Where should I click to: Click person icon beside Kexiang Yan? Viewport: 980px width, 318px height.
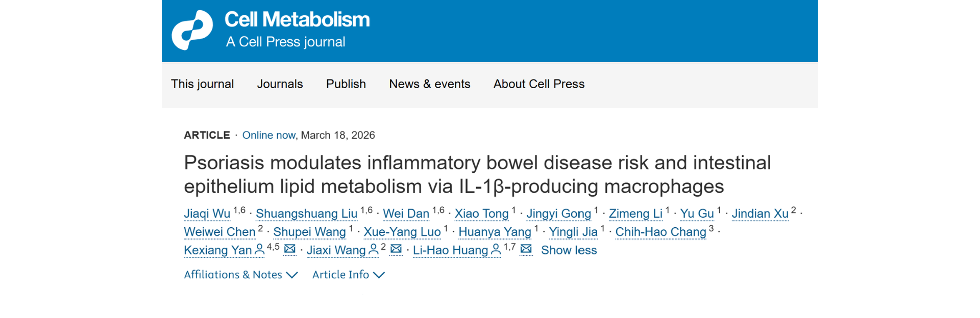[260, 250]
